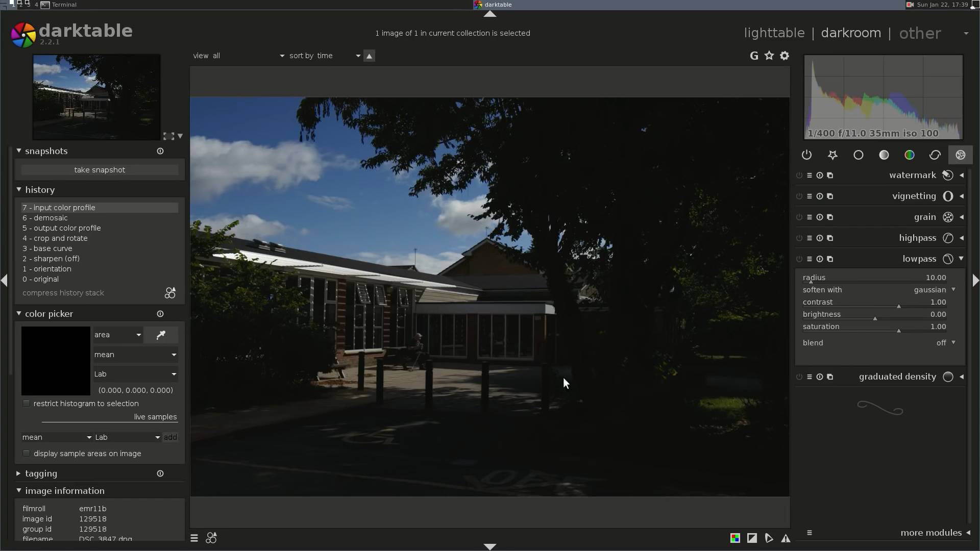Click compress history stack
The height and width of the screenshot is (551, 980).
point(63,293)
